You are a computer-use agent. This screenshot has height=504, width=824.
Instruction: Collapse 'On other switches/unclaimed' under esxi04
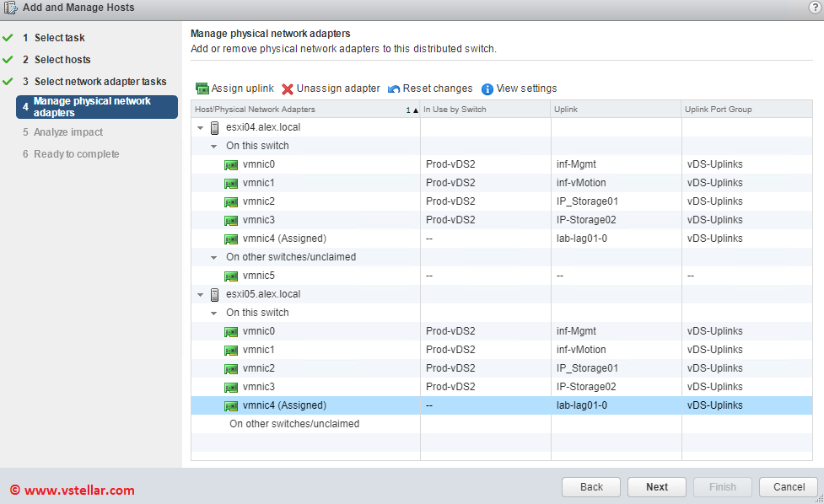click(x=214, y=258)
